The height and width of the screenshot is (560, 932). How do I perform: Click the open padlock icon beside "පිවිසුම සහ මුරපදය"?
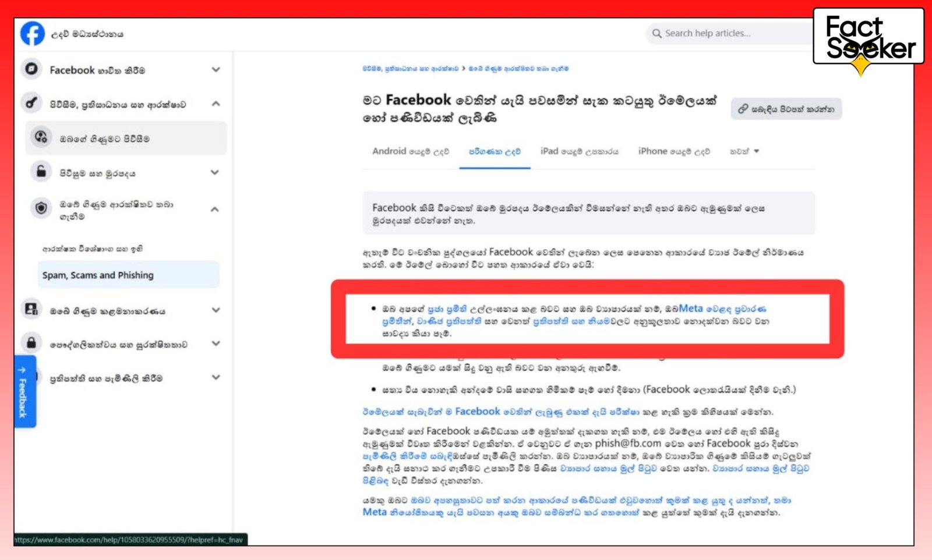pos(41,172)
